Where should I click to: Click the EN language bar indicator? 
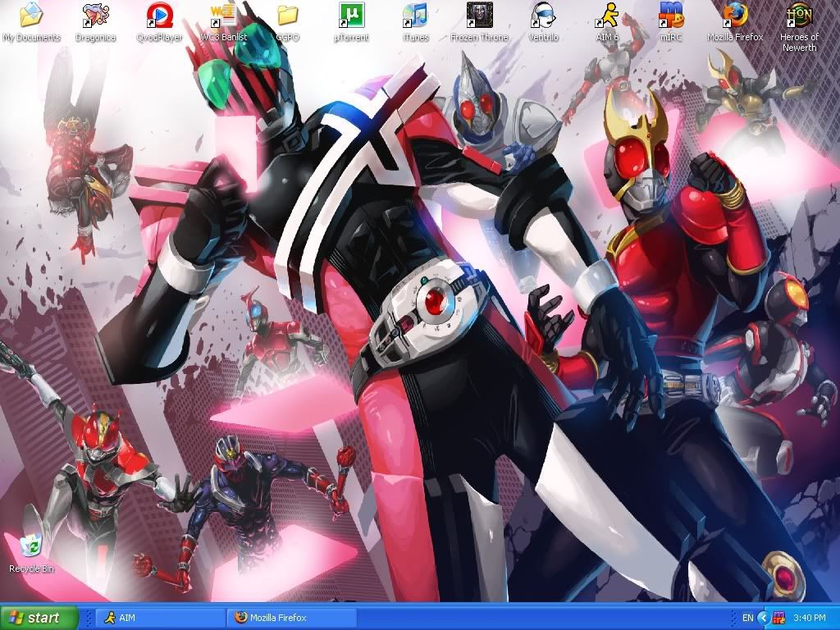[748, 618]
